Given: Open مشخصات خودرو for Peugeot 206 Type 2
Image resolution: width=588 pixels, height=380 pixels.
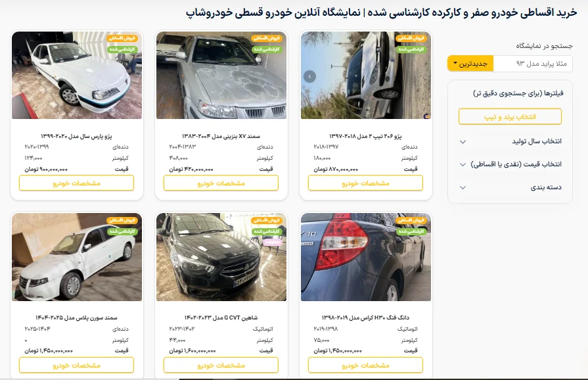Looking at the screenshot, I should pos(366,183).
